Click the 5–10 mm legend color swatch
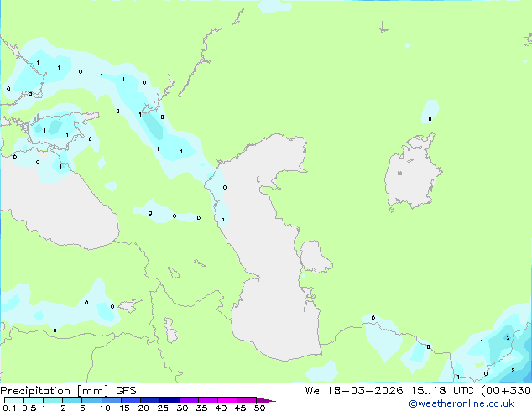 [x=91, y=400]
